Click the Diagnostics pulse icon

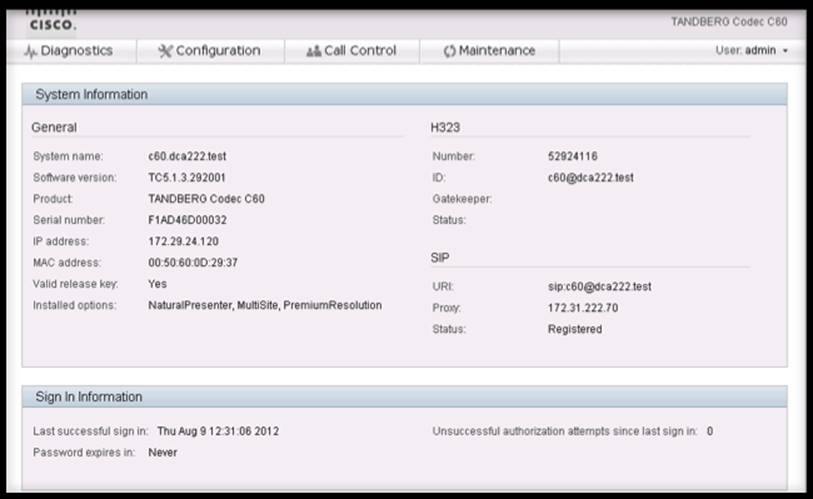pos(30,51)
